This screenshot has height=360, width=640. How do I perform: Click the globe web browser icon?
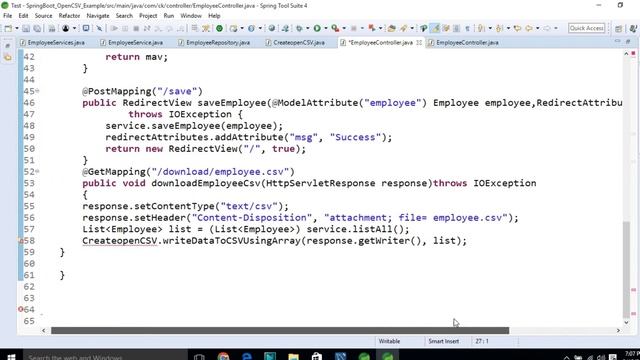click(x=271, y=28)
